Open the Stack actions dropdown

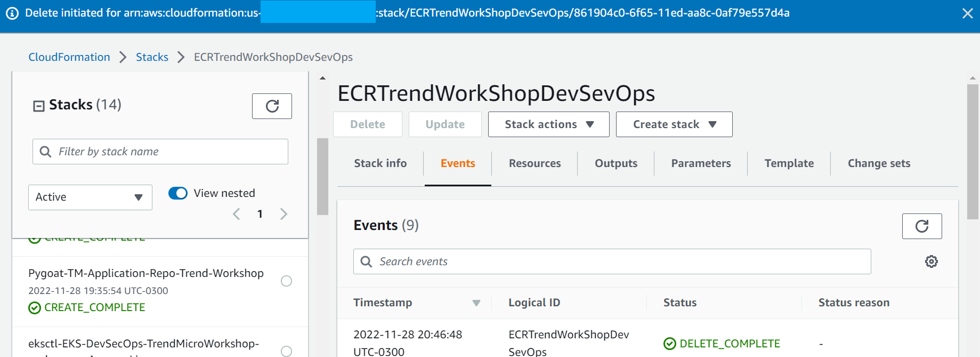click(x=549, y=124)
